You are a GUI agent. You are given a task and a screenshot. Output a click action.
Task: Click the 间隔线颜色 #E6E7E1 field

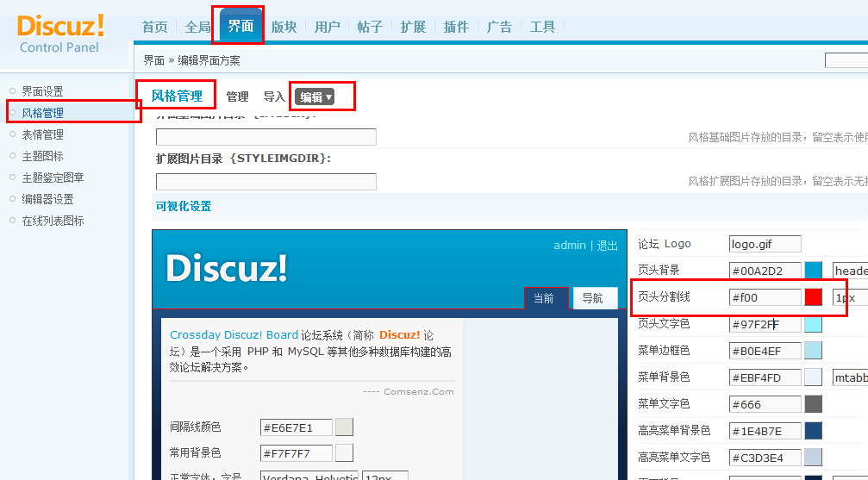[x=297, y=427]
